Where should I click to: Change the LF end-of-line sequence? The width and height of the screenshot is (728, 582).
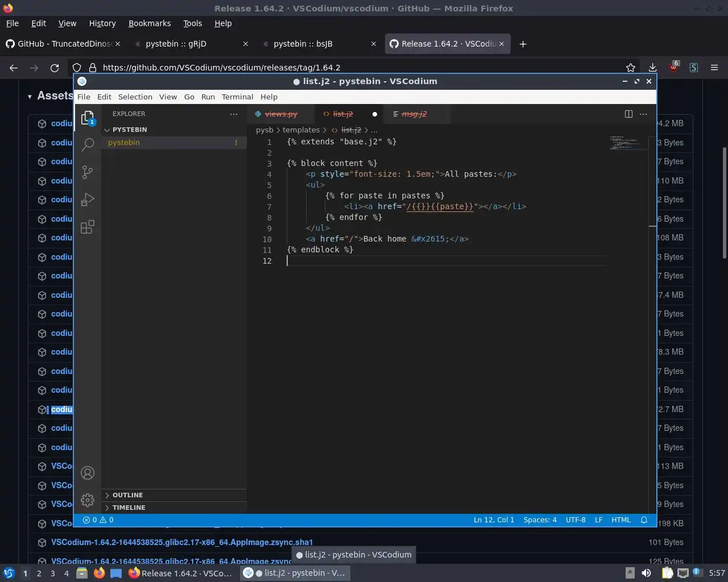tap(598, 520)
